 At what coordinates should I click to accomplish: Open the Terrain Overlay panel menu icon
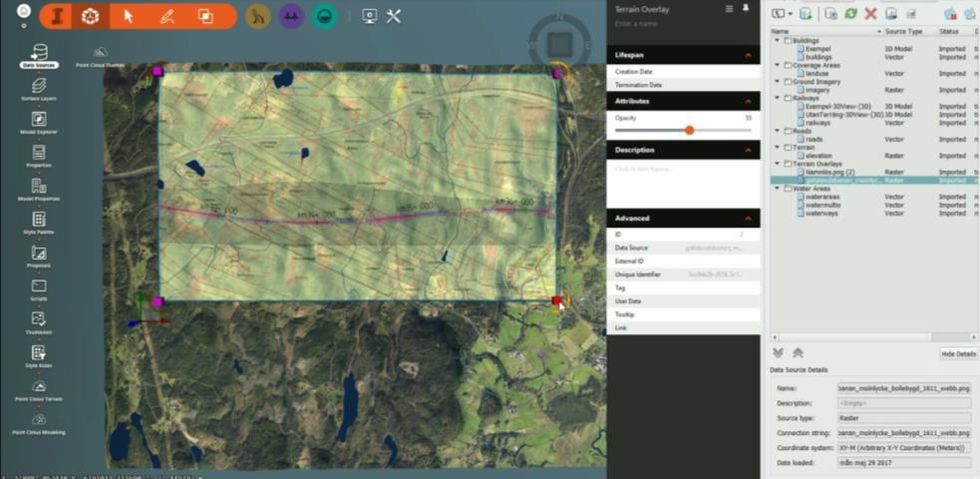(x=729, y=9)
